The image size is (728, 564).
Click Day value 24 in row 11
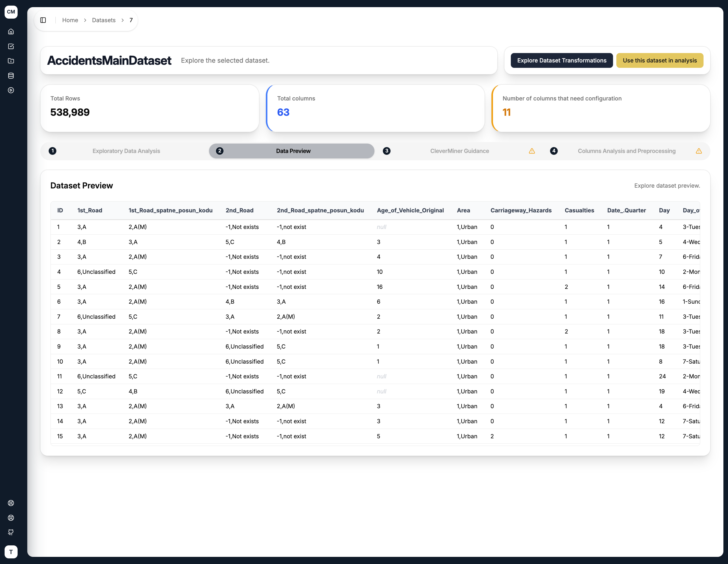click(662, 376)
